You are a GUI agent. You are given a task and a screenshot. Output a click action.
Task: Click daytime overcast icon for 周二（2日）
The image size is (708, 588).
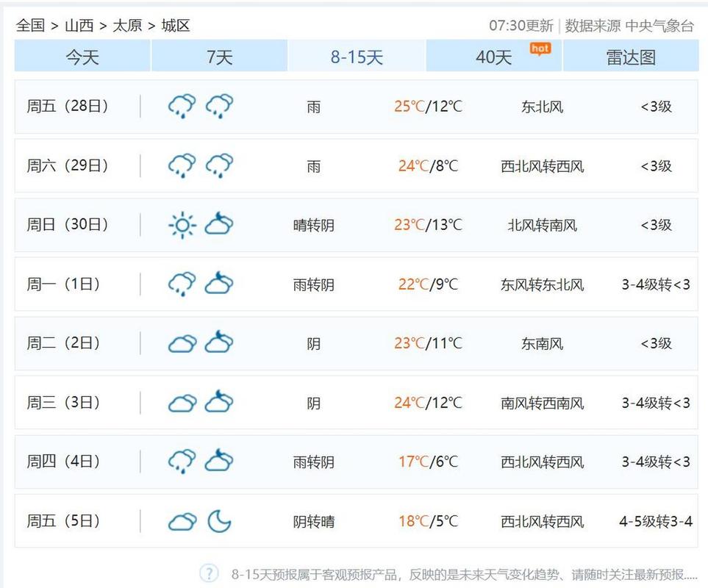coord(182,344)
